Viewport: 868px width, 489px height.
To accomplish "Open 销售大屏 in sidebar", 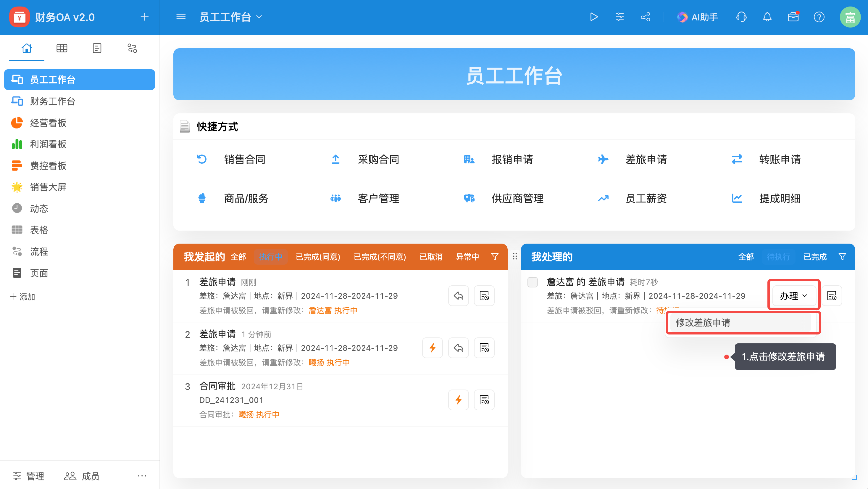I will 80,187.
